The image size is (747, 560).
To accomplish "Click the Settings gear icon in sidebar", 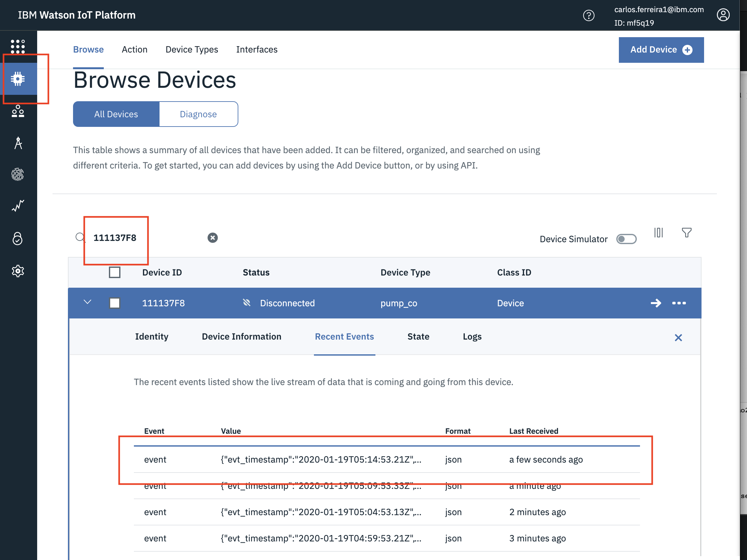I will [x=18, y=271].
